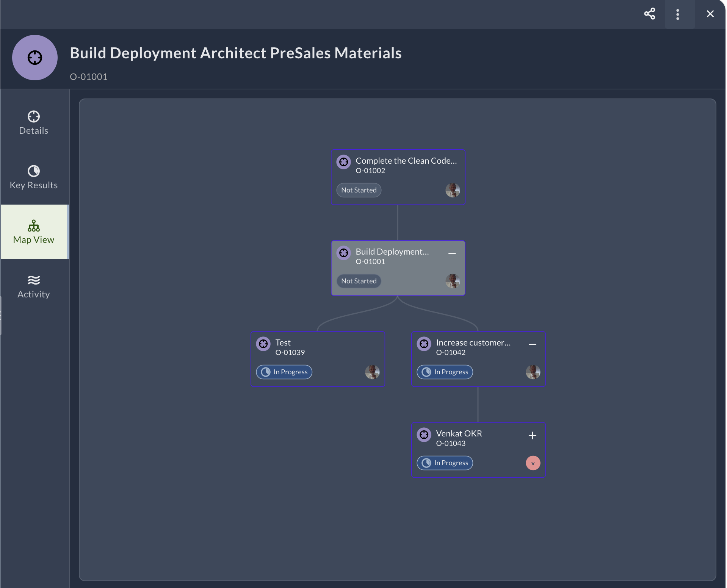The image size is (727, 588).
Task: Expand the Venkat OKR node
Action: 532,435
